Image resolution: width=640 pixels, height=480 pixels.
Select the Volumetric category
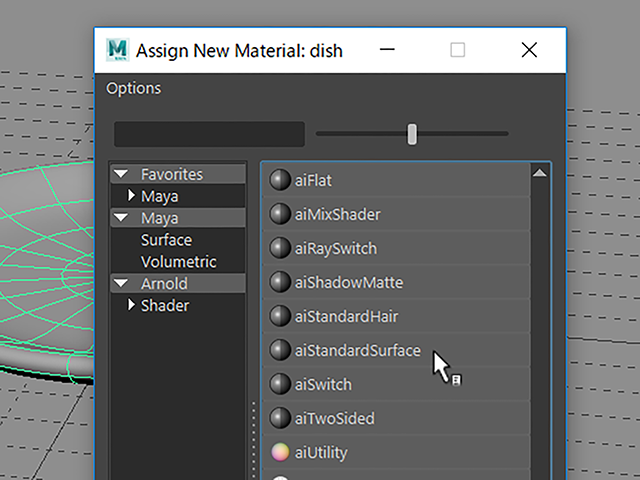click(x=178, y=262)
